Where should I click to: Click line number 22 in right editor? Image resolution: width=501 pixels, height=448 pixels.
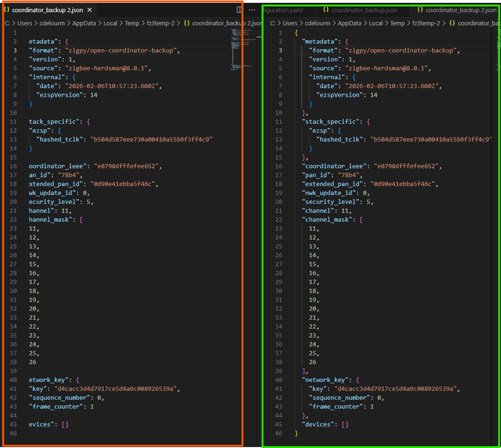pos(279,220)
